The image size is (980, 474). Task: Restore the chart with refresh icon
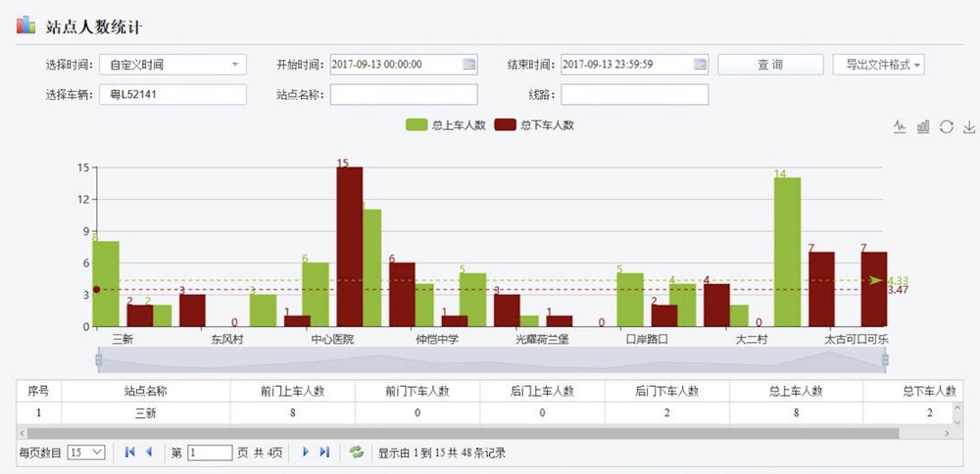coord(947,126)
